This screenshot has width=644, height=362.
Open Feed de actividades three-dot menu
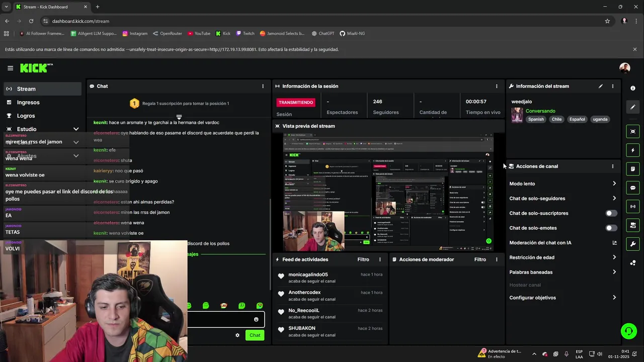pos(380,259)
